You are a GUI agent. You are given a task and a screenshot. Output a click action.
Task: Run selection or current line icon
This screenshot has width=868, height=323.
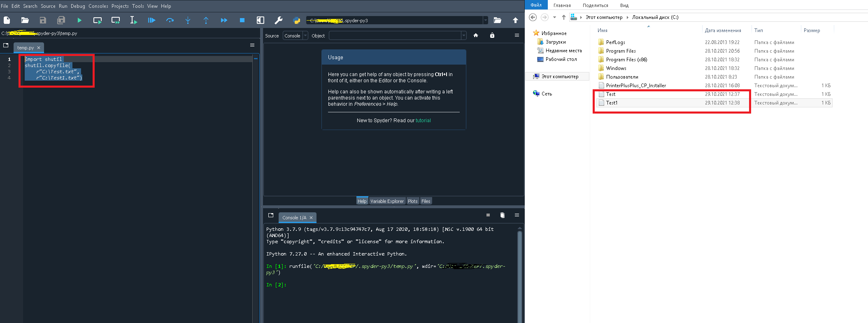click(x=133, y=20)
